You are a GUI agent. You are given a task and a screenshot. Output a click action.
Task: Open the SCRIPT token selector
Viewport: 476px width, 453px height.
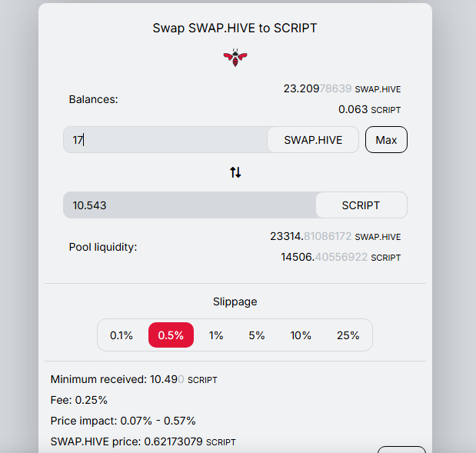click(361, 205)
